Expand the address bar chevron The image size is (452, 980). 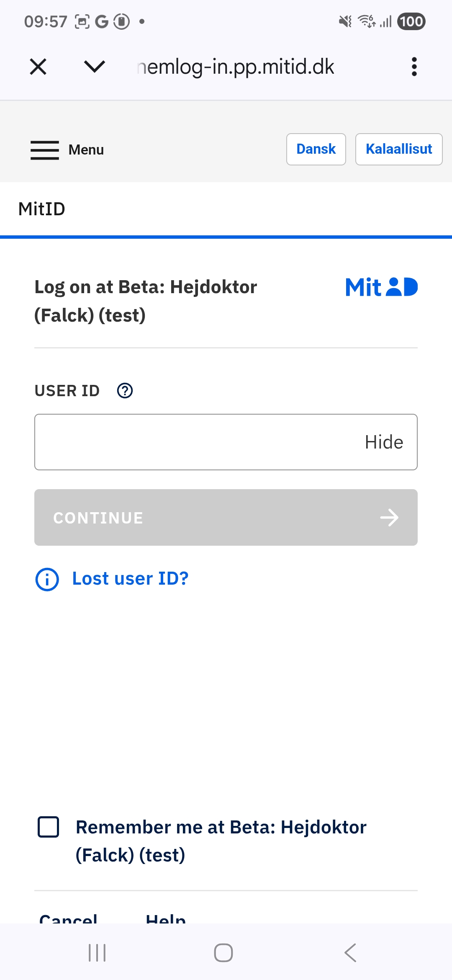tap(94, 66)
